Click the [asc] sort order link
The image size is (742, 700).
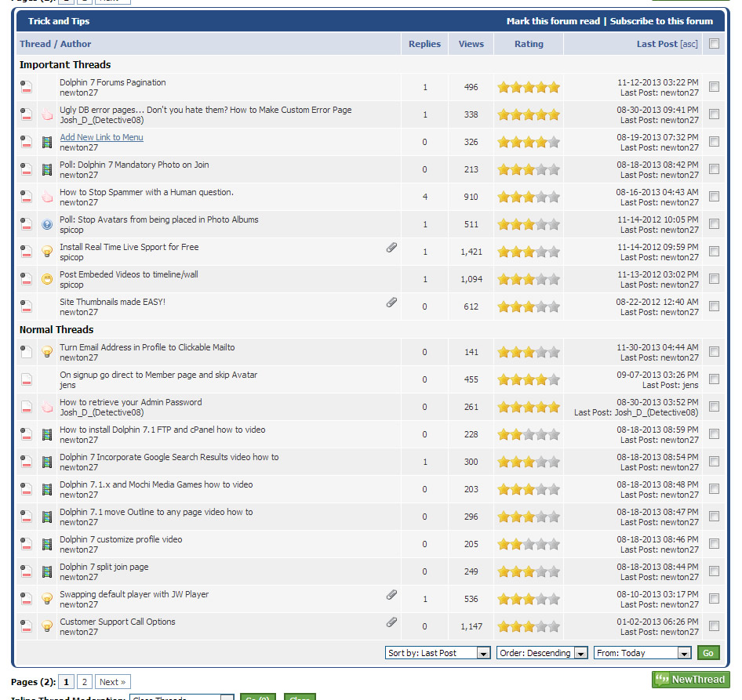[x=689, y=44]
